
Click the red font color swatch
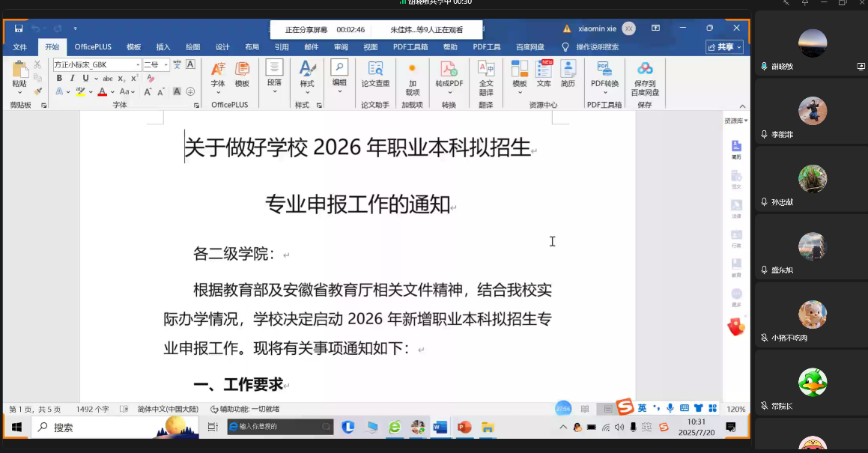(x=102, y=91)
